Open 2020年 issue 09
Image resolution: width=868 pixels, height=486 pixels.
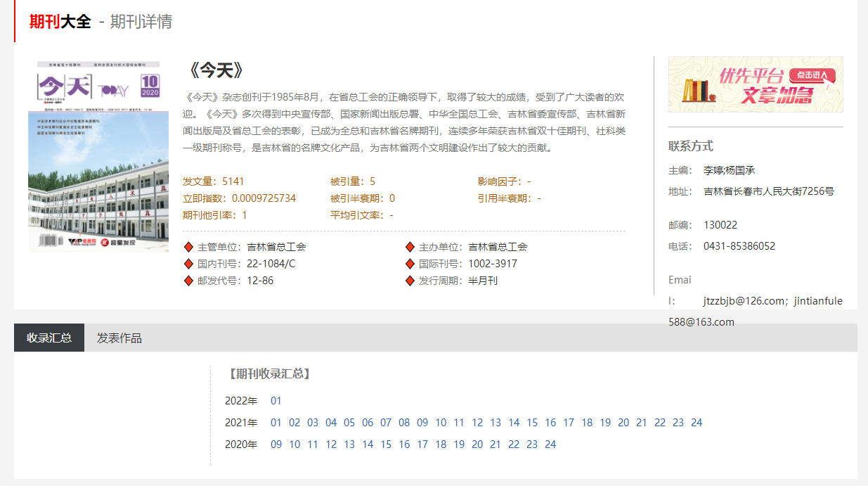[276, 445]
